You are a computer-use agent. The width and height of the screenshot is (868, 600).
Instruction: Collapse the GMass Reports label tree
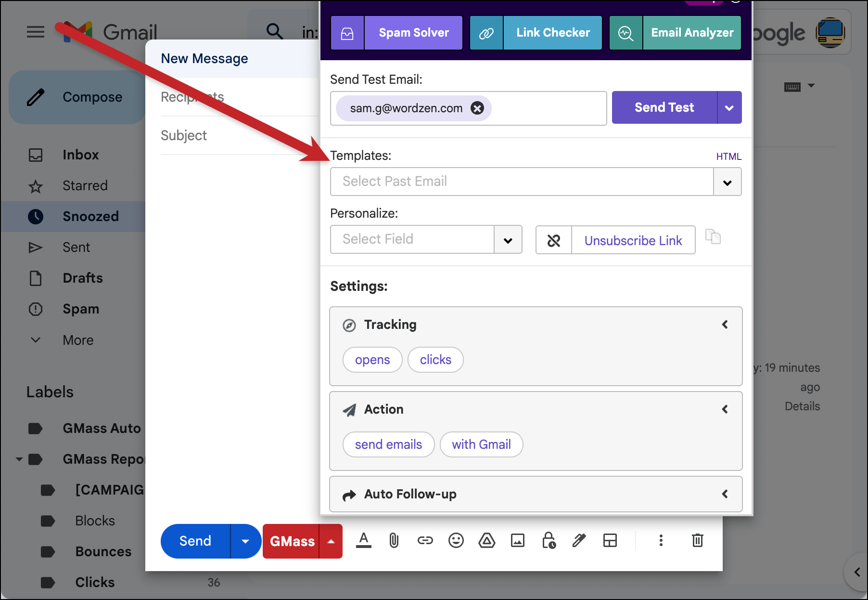coord(19,459)
